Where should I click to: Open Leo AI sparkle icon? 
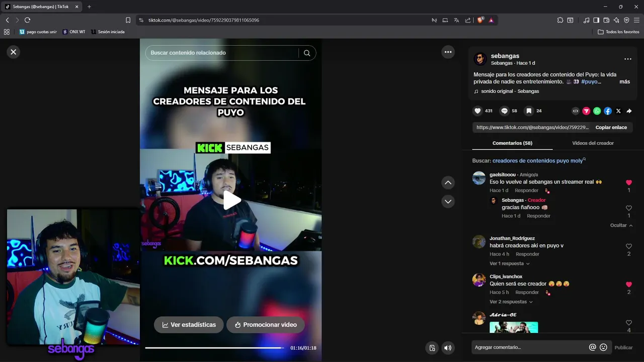(x=616, y=20)
